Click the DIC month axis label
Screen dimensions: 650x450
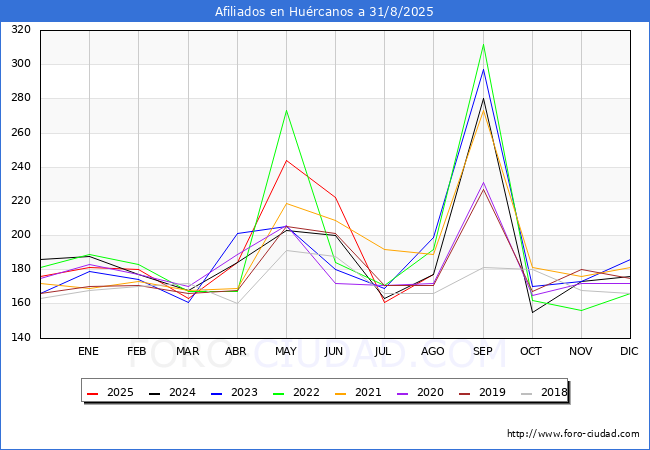point(629,351)
